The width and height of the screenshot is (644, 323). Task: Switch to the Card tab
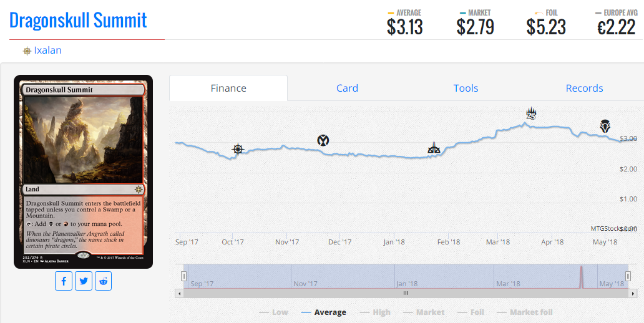(347, 88)
